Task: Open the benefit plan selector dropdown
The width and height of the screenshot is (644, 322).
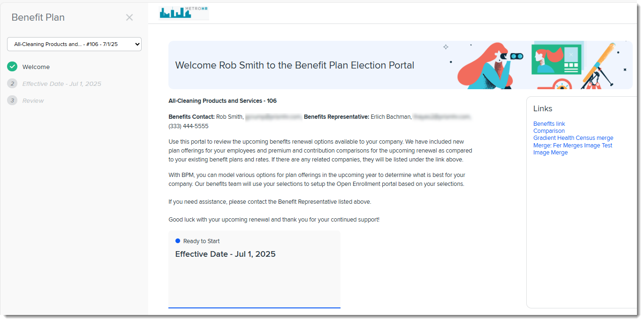Action: pos(74,44)
